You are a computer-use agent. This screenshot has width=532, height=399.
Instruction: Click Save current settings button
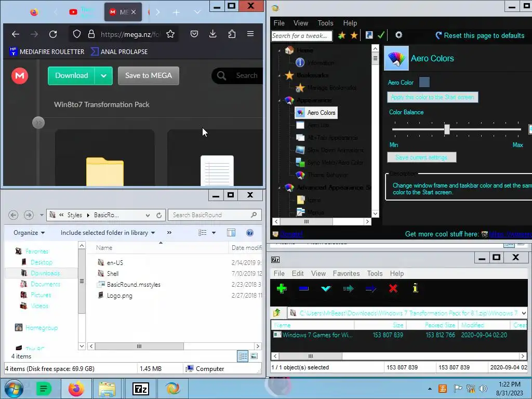pos(422,157)
